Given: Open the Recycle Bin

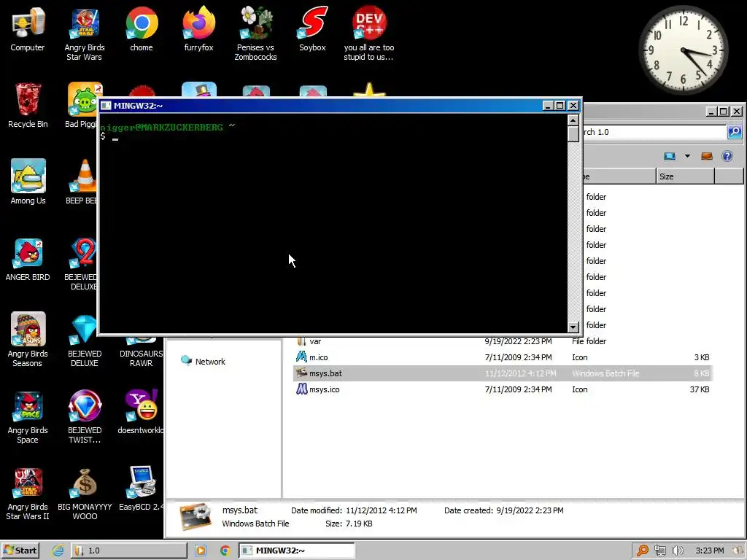Looking at the screenshot, I should (28, 106).
